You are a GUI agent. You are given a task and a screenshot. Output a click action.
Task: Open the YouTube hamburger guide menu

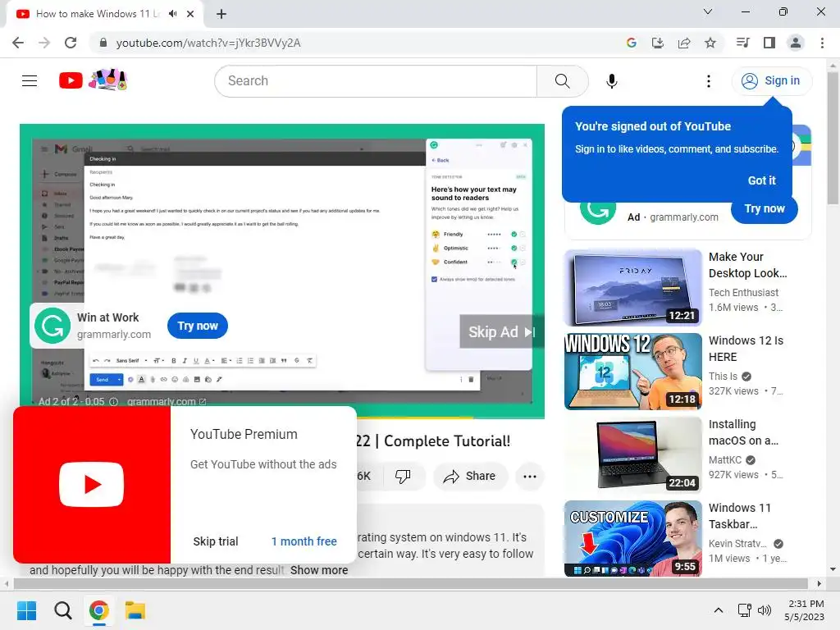coord(30,81)
